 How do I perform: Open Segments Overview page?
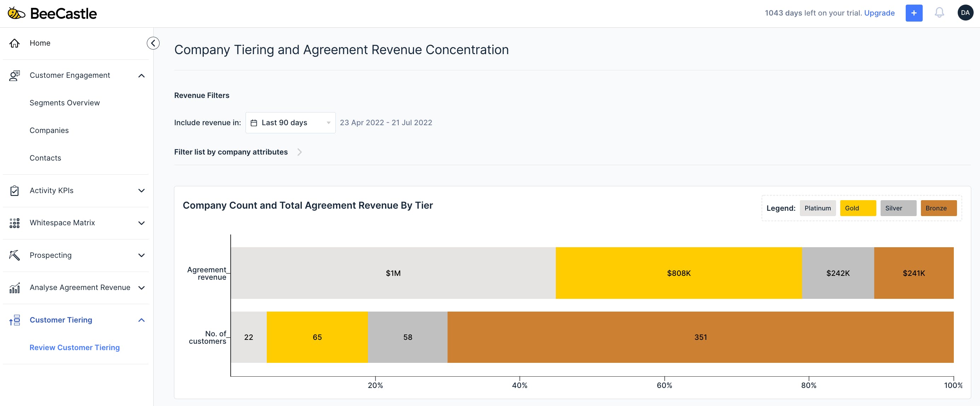coord(65,103)
